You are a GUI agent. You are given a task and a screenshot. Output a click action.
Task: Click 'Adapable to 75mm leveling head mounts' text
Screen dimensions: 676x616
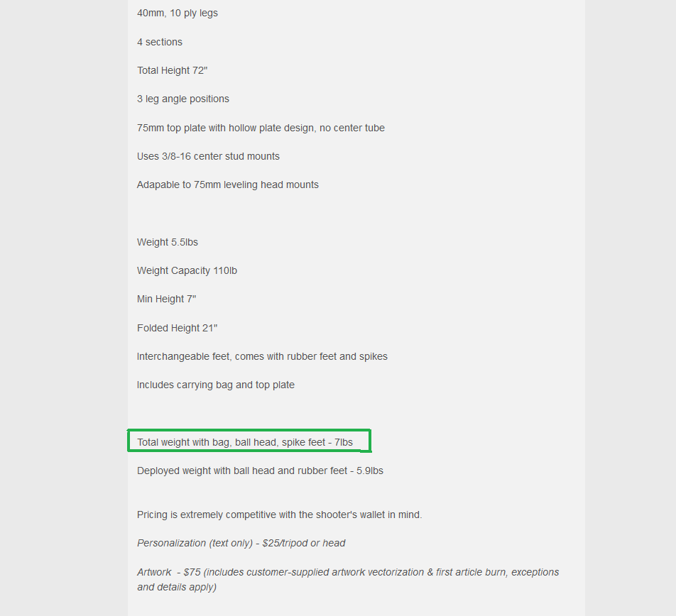point(228,185)
